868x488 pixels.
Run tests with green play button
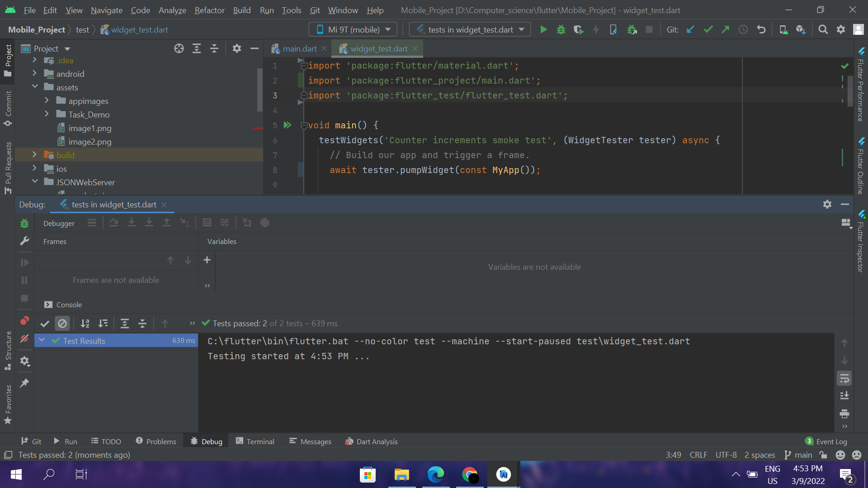point(543,30)
